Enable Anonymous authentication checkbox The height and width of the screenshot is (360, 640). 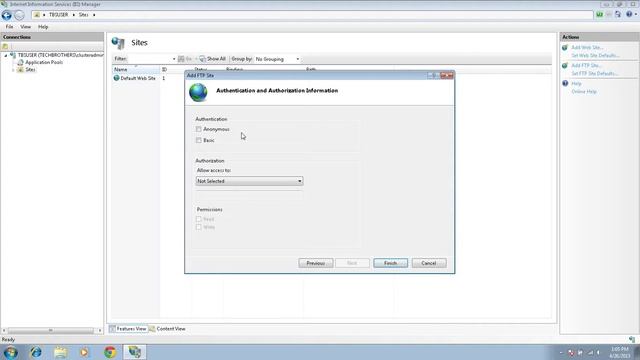(x=199, y=129)
